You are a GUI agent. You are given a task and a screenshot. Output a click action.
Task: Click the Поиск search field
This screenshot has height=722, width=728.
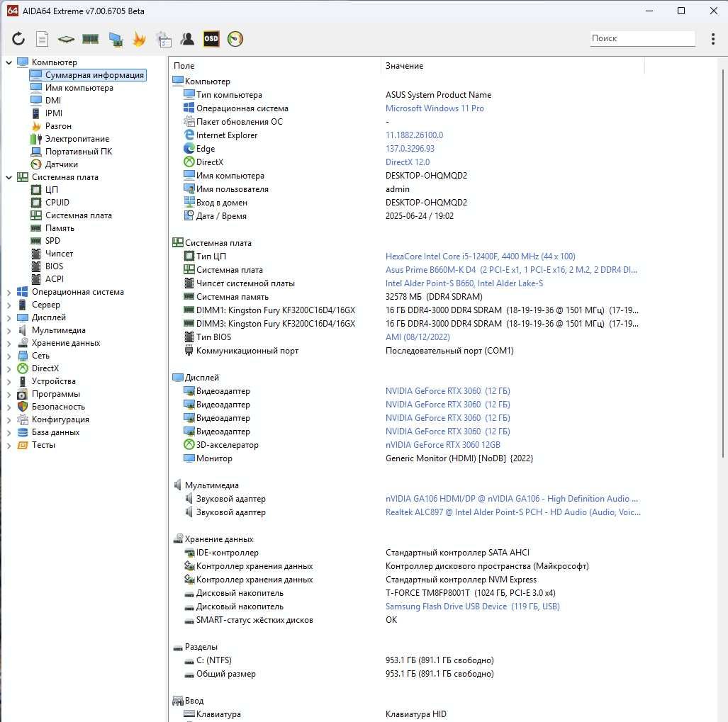pos(642,38)
